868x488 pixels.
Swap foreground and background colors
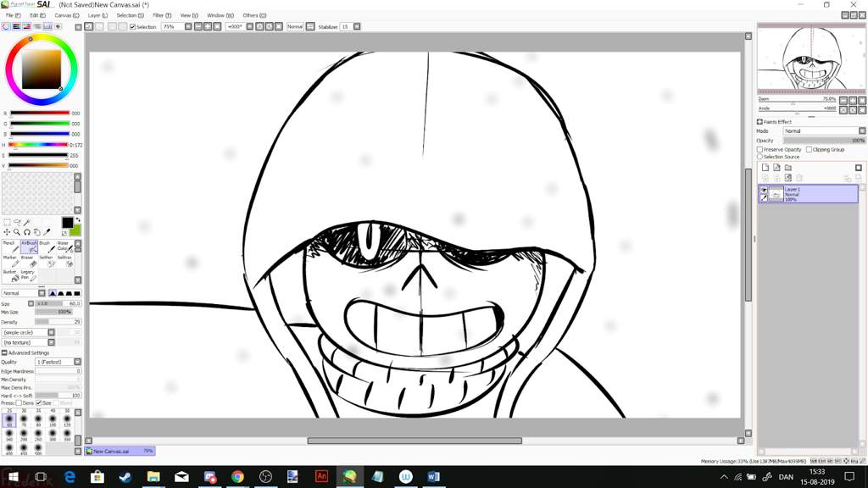pos(77,220)
